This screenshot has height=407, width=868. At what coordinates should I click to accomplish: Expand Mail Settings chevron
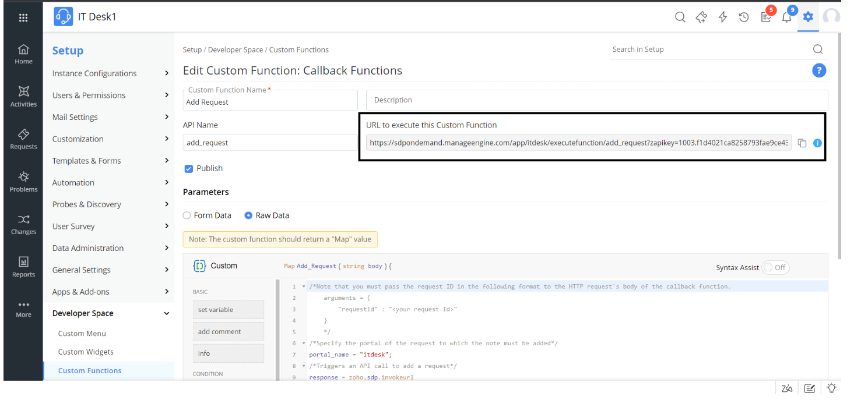tap(167, 117)
